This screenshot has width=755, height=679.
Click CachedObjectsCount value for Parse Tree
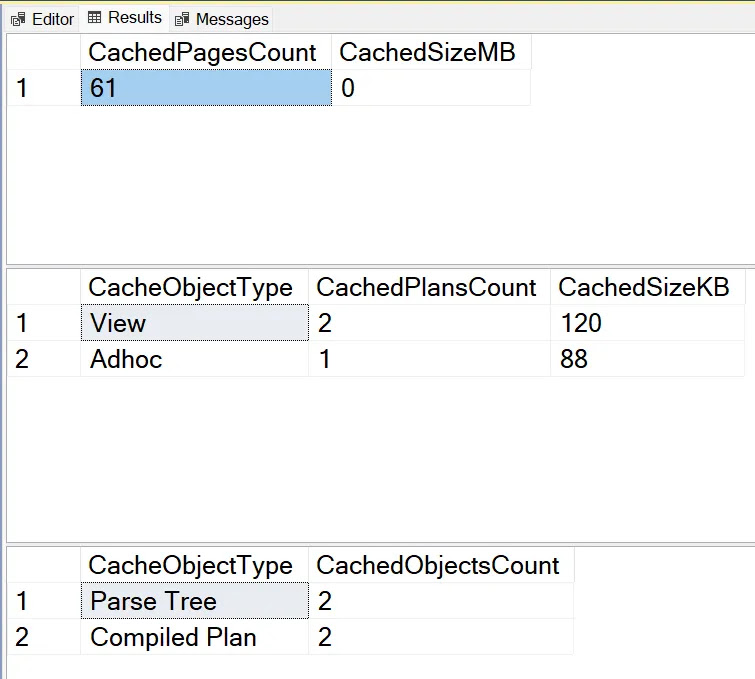tap(441, 601)
